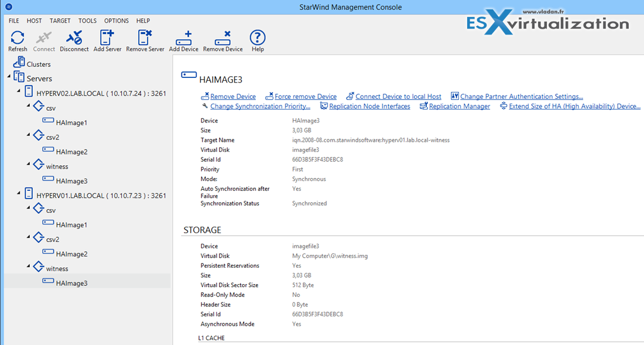The height and width of the screenshot is (345, 644).
Task: Open Change Partner Authentication Settings link
Action: pos(522,97)
